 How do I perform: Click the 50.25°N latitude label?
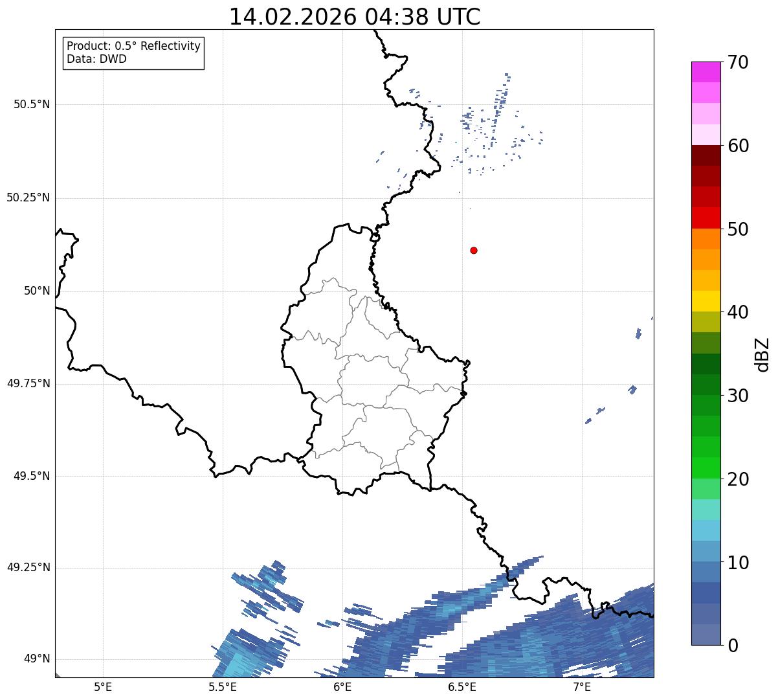(x=28, y=198)
